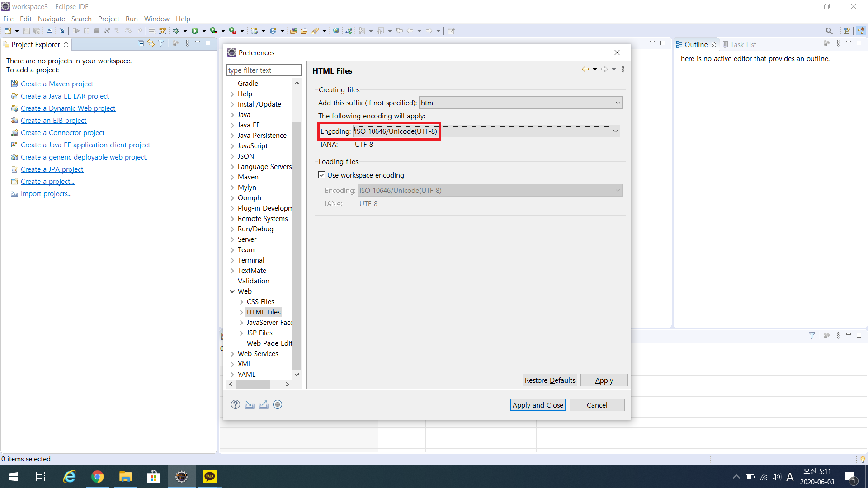This screenshot has height=488, width=868.
Task: Click the Save toolbar icon
Action: coord(26,31)
